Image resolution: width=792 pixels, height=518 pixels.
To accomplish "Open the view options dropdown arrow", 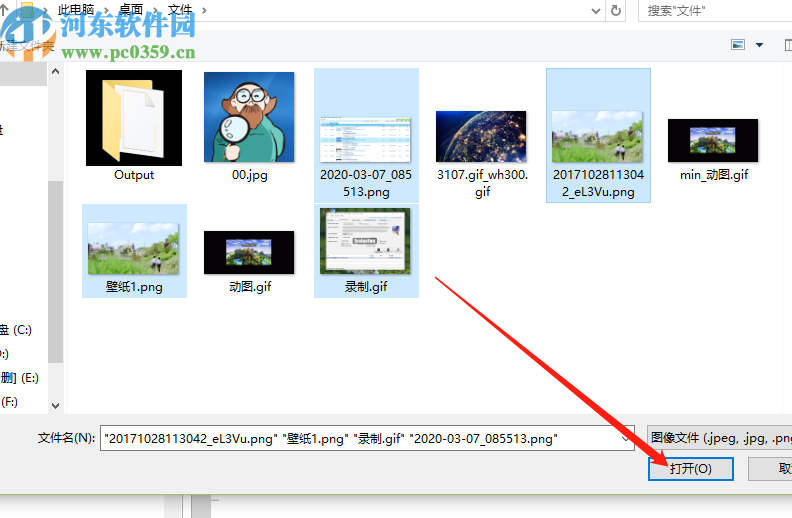I will pyautogui.click(x=759, y=45).
